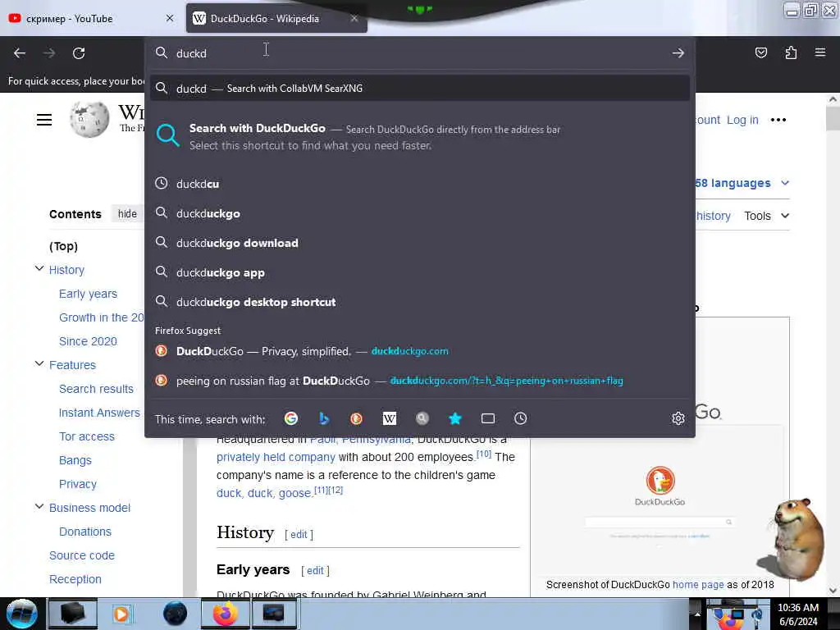The width and height of the screenshot is (840, 630).
Task: Open the 'privately held company' link
Action: 276,457
